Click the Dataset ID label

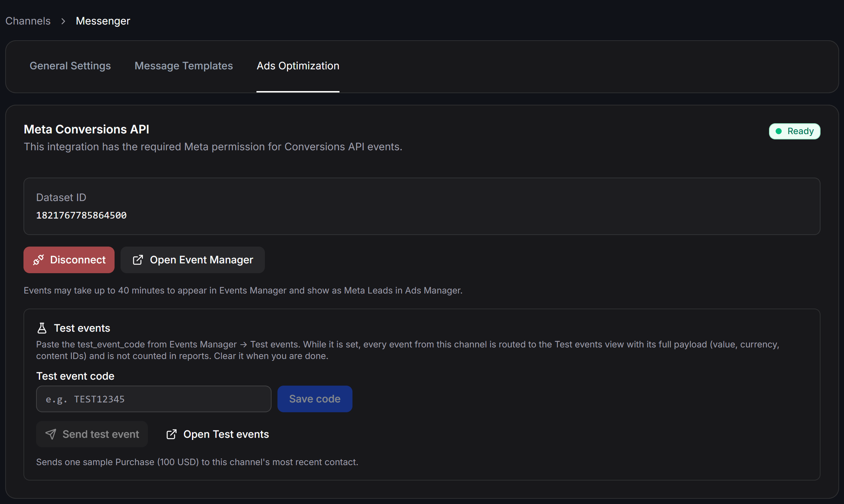click(61, 198)
